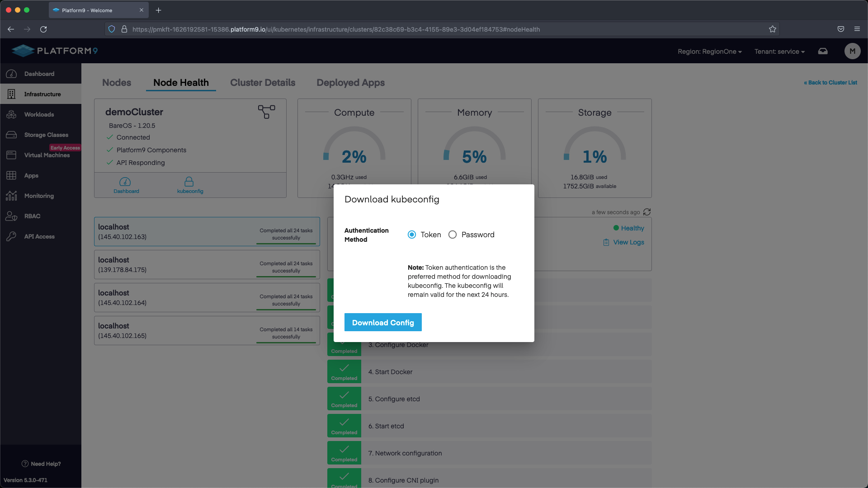Click the '7. Network configuration' task row

(490, 453)
